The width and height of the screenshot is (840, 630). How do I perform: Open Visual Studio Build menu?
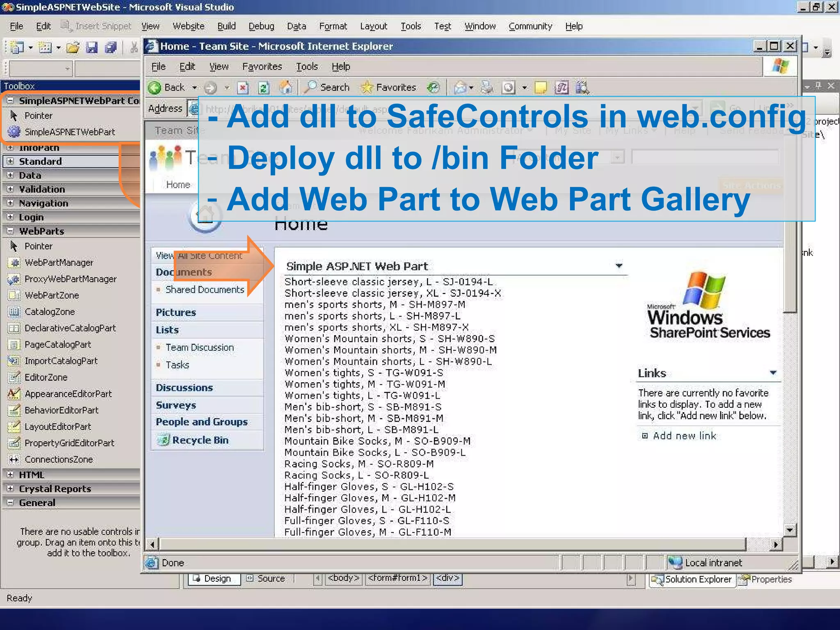[x=226, y=26]
